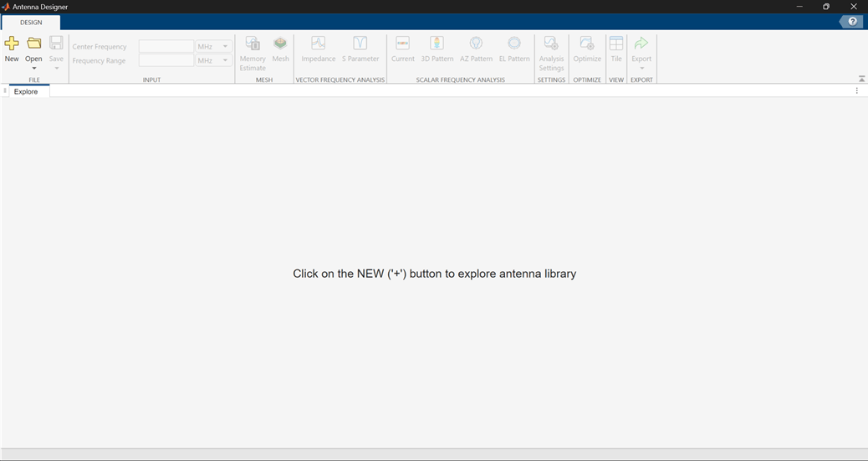Open the Center Frequency MHz units dropdown
This screenshot has height=461, width=868.
(214, 47)
